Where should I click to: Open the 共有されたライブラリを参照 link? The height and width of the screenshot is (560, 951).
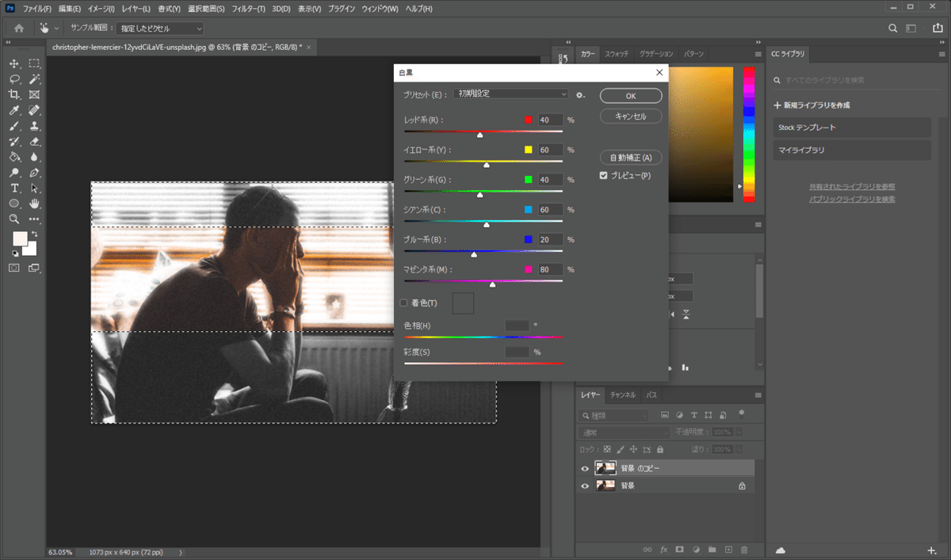click(x=852, y=186)
